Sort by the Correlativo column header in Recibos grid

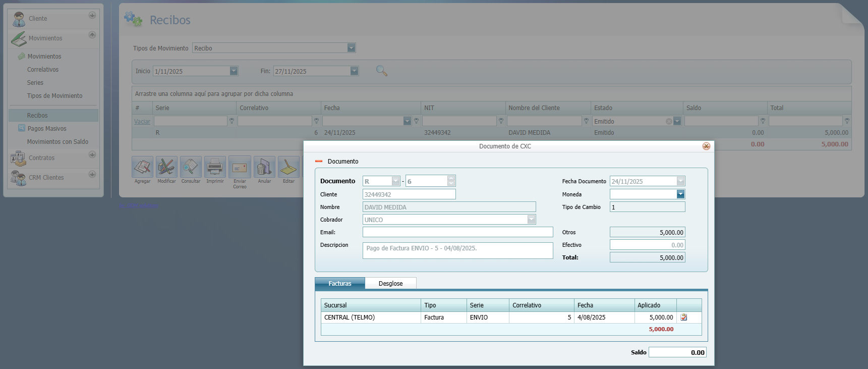coord(278,108)
